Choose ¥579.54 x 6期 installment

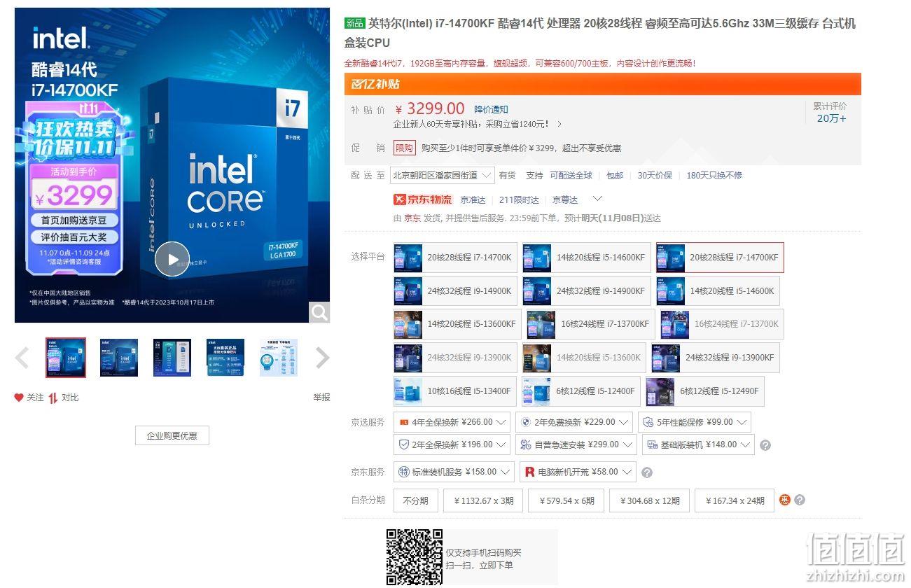[566, 500]
